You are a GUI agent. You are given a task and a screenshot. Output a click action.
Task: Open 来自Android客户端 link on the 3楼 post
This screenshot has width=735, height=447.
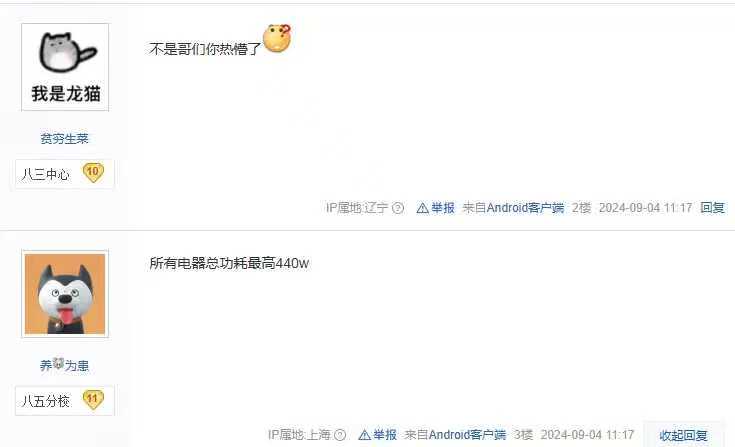click(455, 435)
